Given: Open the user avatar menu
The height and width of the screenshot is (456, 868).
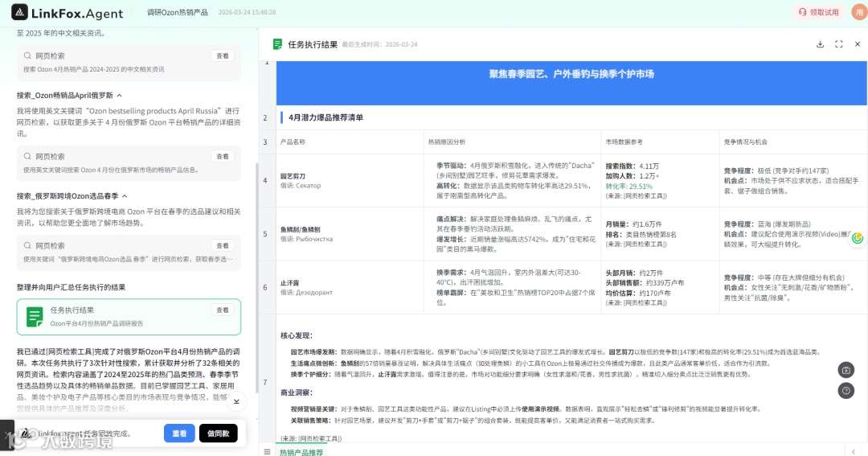Looking at the screenshot, I should 859,12.
